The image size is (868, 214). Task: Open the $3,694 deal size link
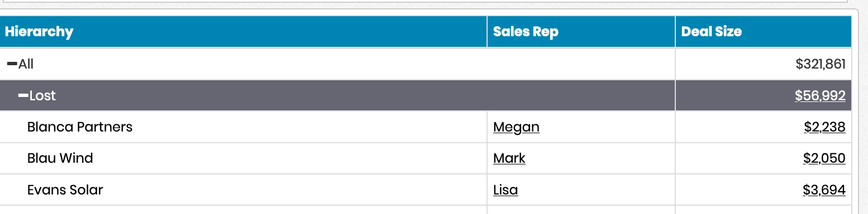[824, 189]
